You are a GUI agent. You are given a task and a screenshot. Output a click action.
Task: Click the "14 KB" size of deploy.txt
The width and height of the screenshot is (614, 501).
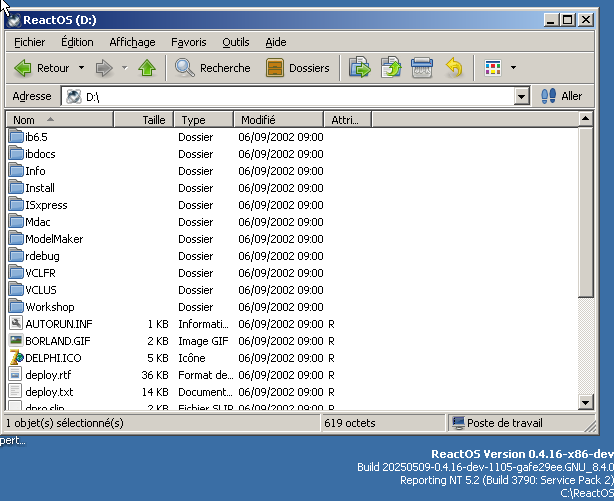click(155, 392)
